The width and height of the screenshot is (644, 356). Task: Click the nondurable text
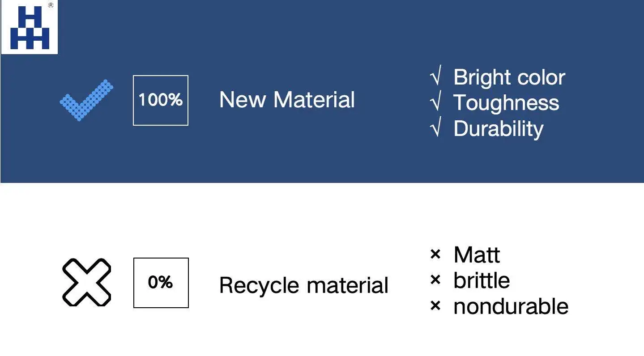point(511,306)
